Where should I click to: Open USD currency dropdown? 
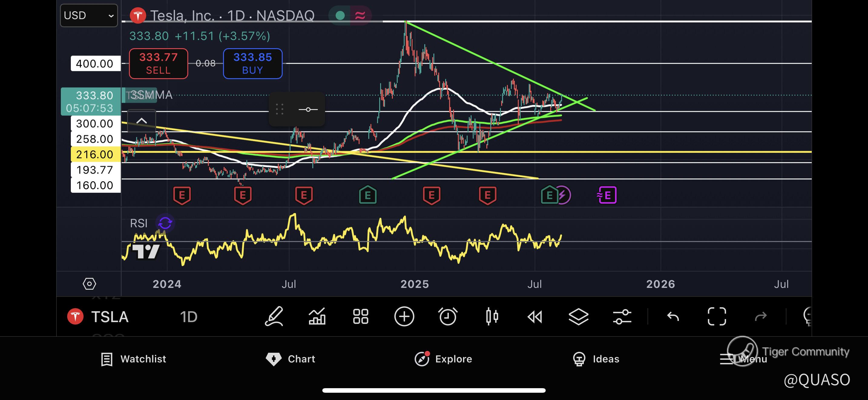click(x=89, y=15)
